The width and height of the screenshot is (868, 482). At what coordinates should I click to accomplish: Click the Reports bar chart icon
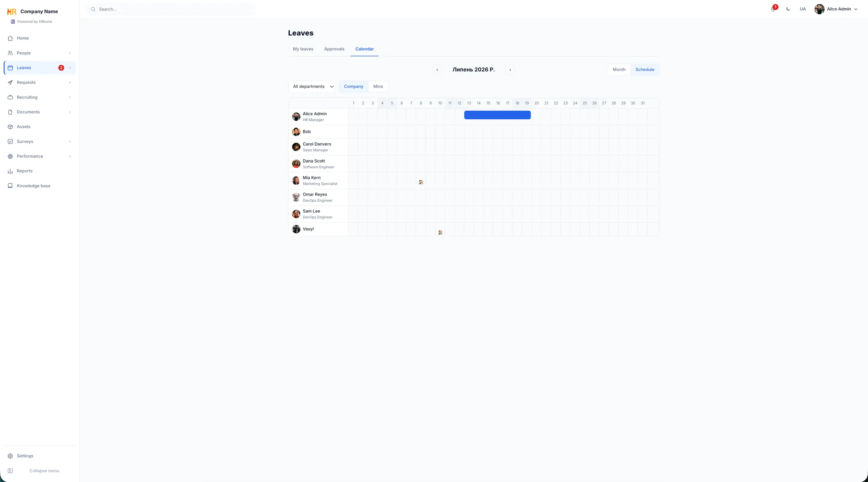pos(10,171)
